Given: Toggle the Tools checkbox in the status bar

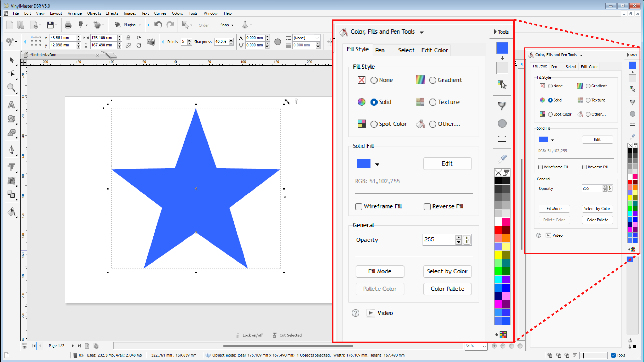Looking at the screenshot, I should click(x=613, y=355).
